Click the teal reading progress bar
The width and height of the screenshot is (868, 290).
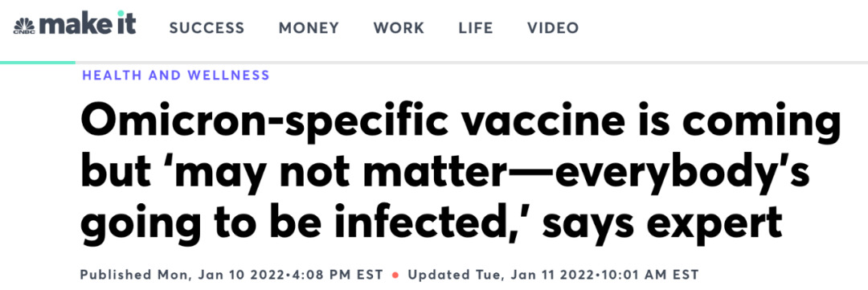tap(38, 63)
